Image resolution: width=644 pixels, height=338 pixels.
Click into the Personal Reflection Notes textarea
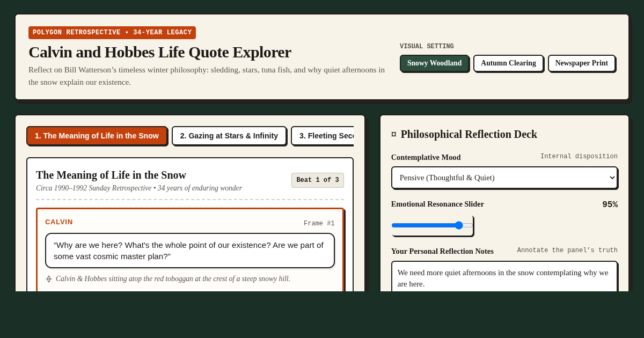(x=504, y=276)
